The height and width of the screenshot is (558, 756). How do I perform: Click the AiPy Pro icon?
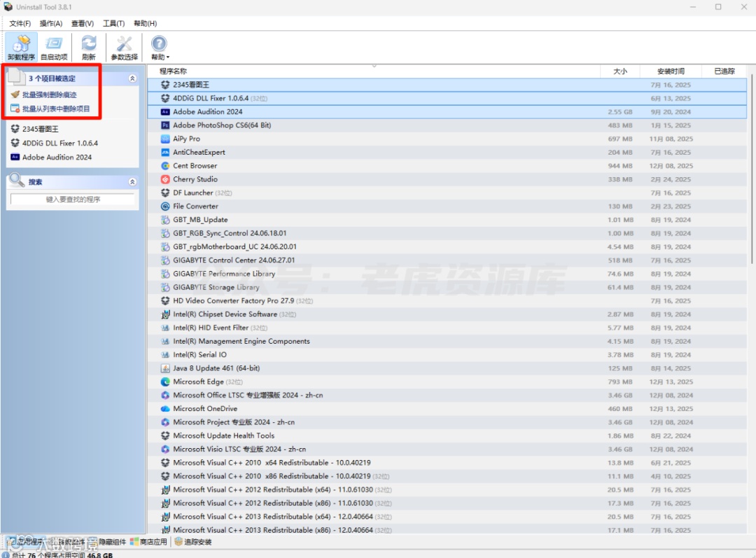(x=165, y=139)
